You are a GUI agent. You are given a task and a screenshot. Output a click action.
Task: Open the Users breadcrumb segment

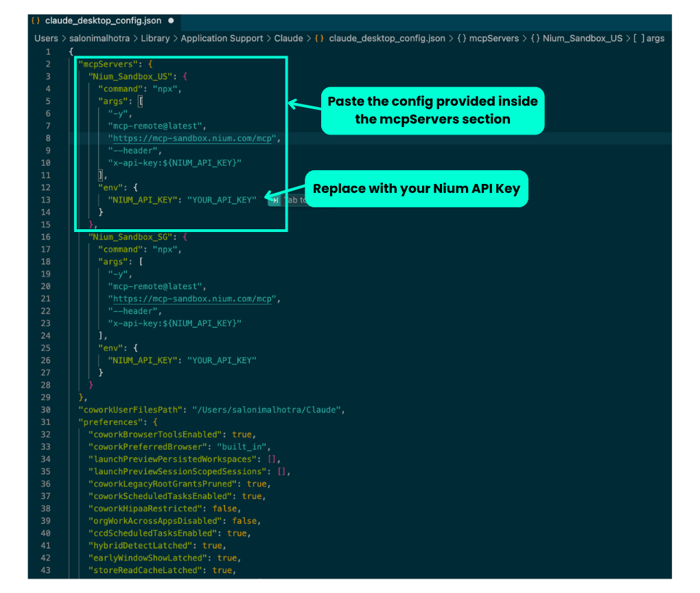[46, 38]
